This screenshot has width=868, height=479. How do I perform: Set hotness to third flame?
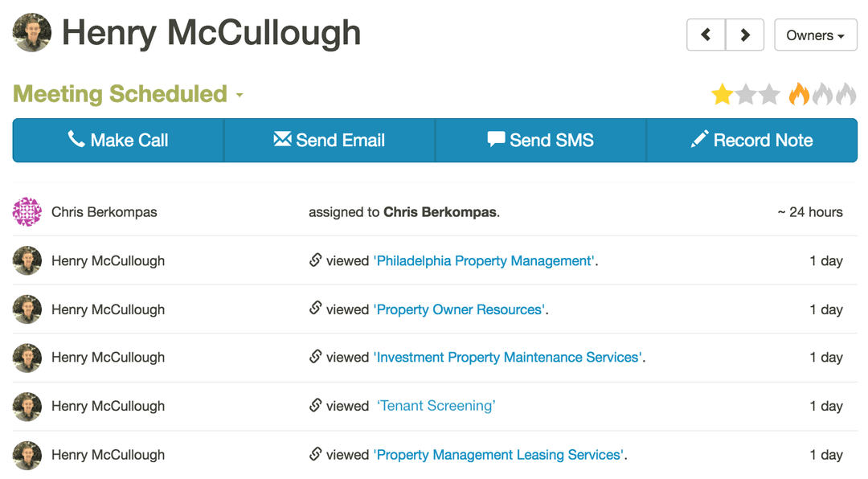tap(845, 95)
